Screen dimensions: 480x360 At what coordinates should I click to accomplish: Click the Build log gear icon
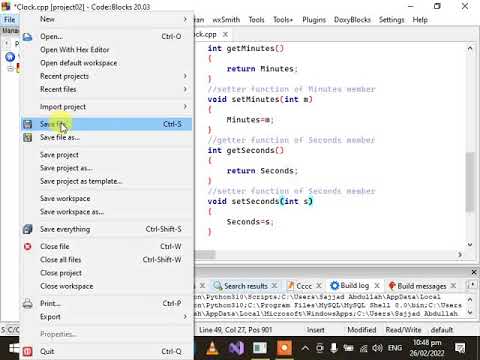[x=334, y=286]
